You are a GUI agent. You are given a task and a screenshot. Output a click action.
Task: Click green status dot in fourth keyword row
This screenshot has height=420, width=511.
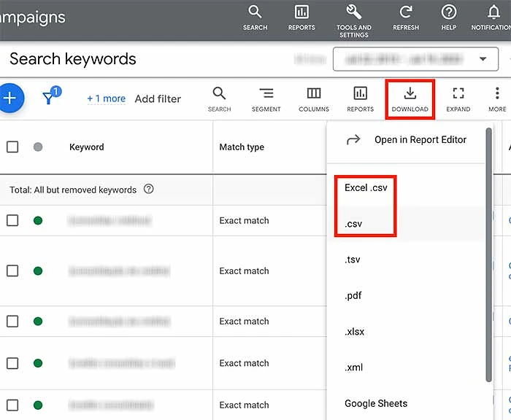pos(38,363)
